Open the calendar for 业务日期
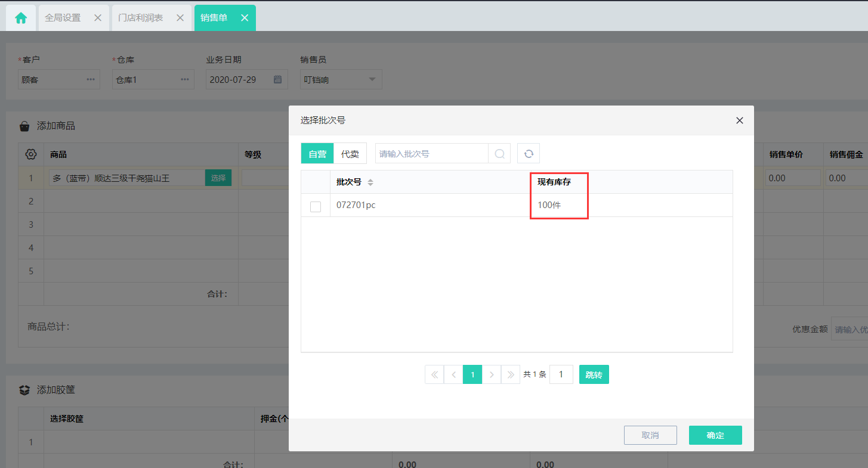Viewport: 868px width, 468px height. (277, 79)
